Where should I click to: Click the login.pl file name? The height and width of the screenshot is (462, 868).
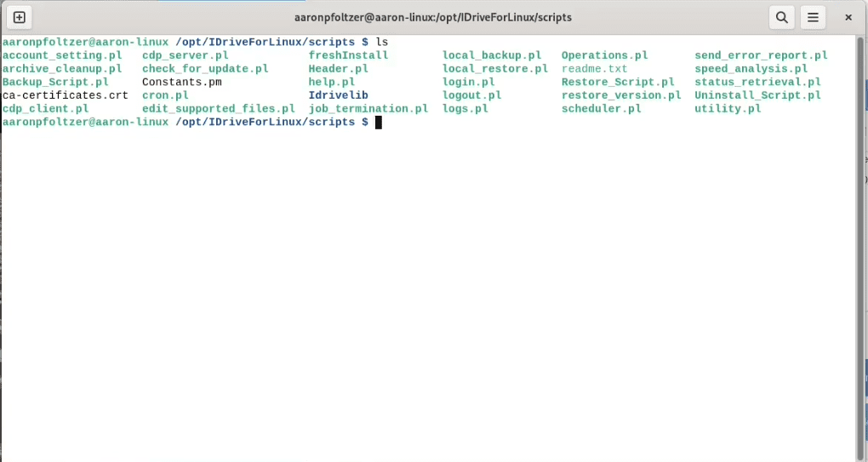pyautogui.click(x=469, y=82)
